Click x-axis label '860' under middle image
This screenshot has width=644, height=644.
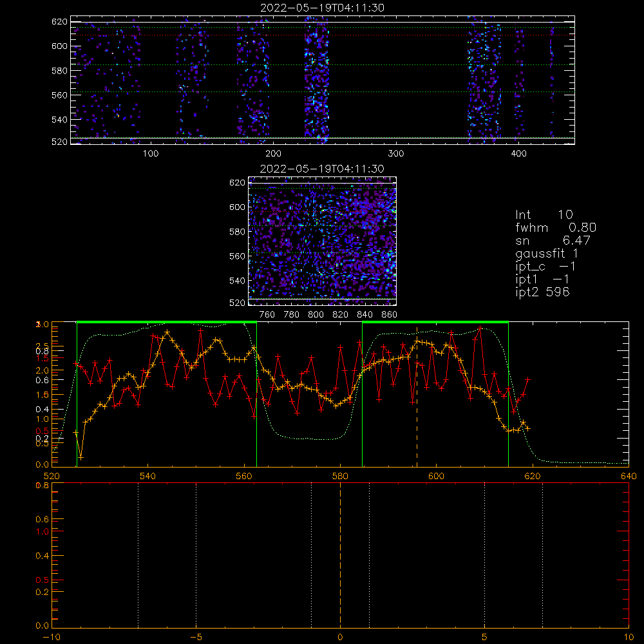click(390, 315)
